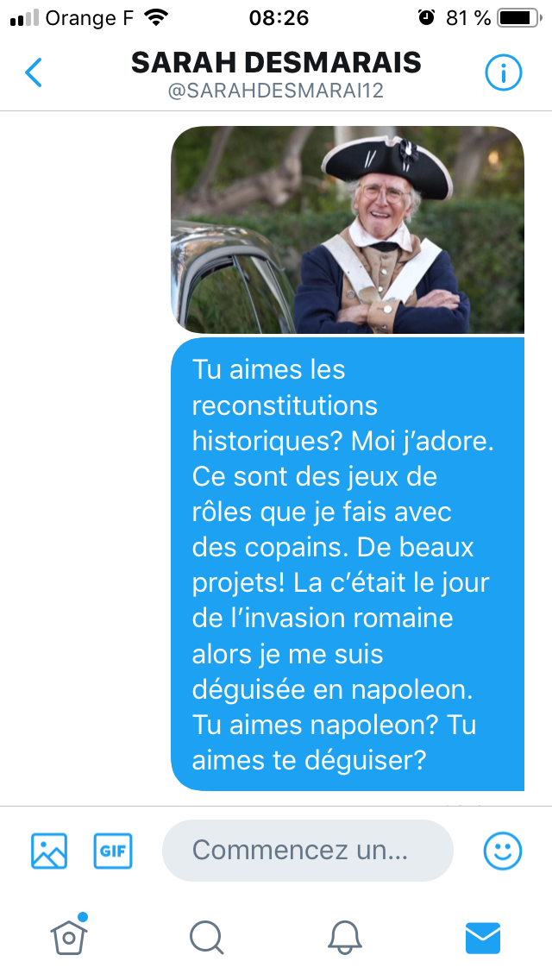Focus the 'Commencez un...' message field
The image size is (552, 980).
click(308, 851)
